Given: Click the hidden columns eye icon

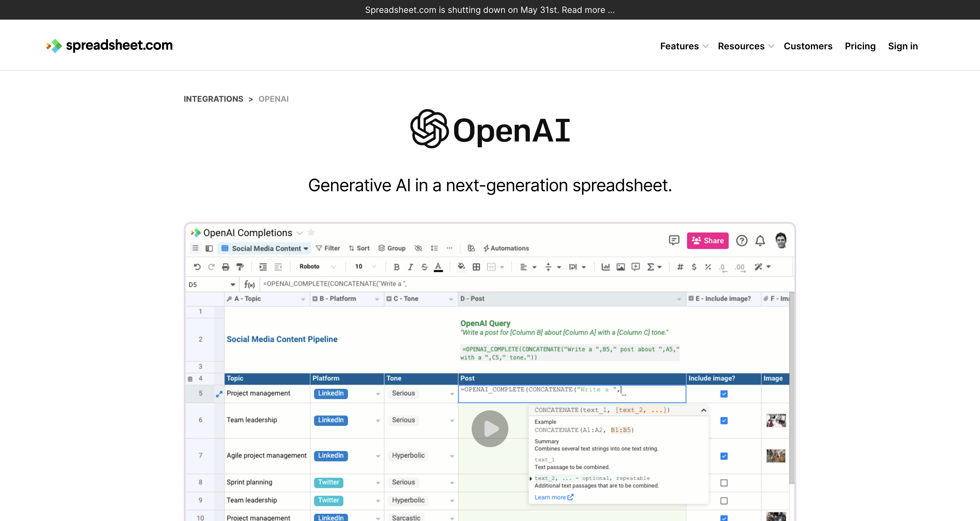Looking at the screenshot, I should (x=418, y=248).
